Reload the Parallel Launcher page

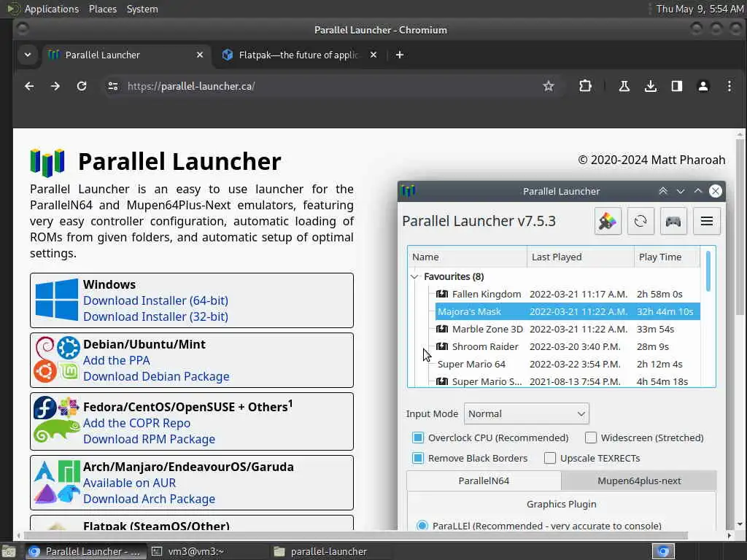(x=82, y=86)
